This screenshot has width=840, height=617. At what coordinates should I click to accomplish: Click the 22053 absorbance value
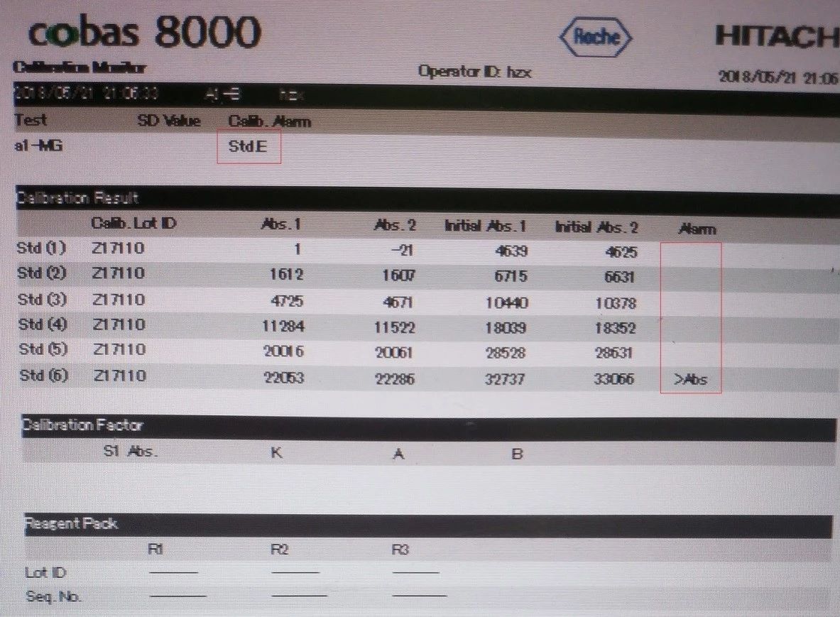click(x=284, y=378)
